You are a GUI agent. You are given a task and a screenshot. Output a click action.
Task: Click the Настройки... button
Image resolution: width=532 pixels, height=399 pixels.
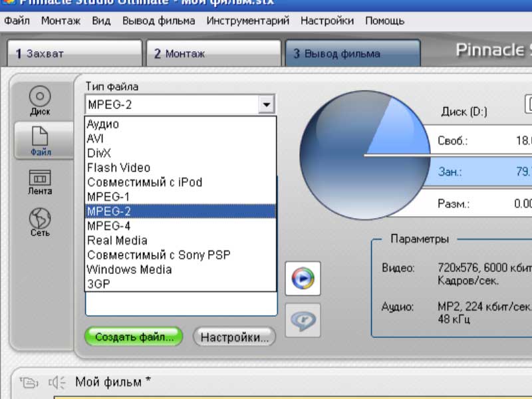(235, 337)
